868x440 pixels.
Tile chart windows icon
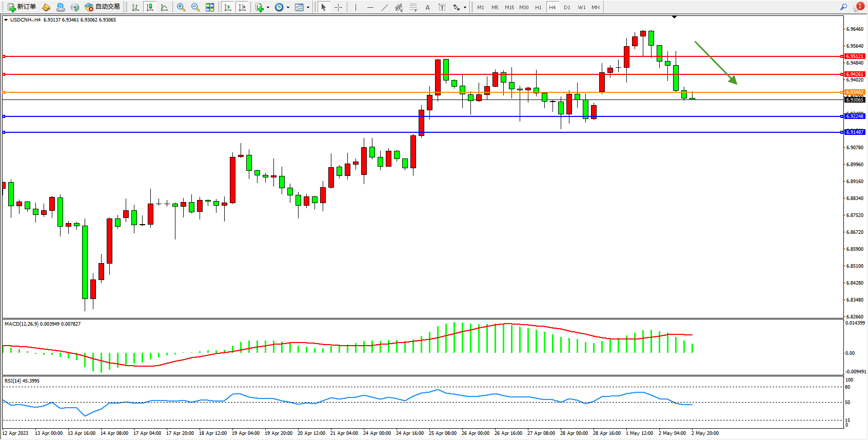coord(210,7)
